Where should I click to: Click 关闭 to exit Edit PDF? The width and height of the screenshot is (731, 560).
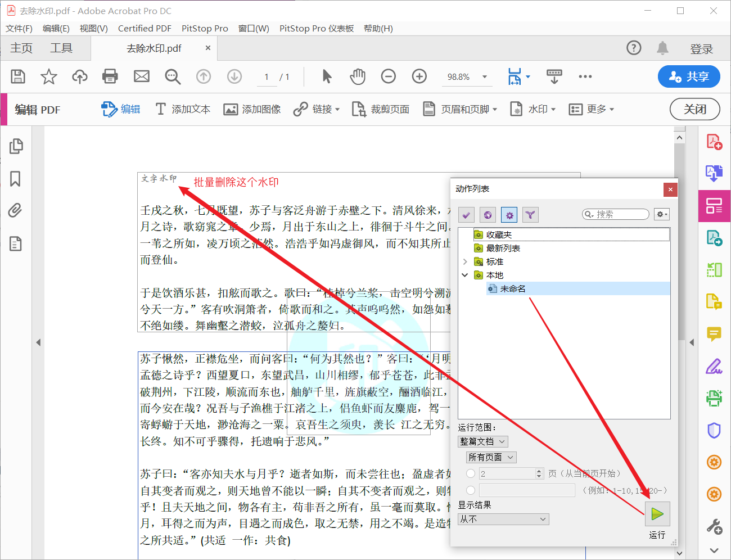[x=695, y=109]
